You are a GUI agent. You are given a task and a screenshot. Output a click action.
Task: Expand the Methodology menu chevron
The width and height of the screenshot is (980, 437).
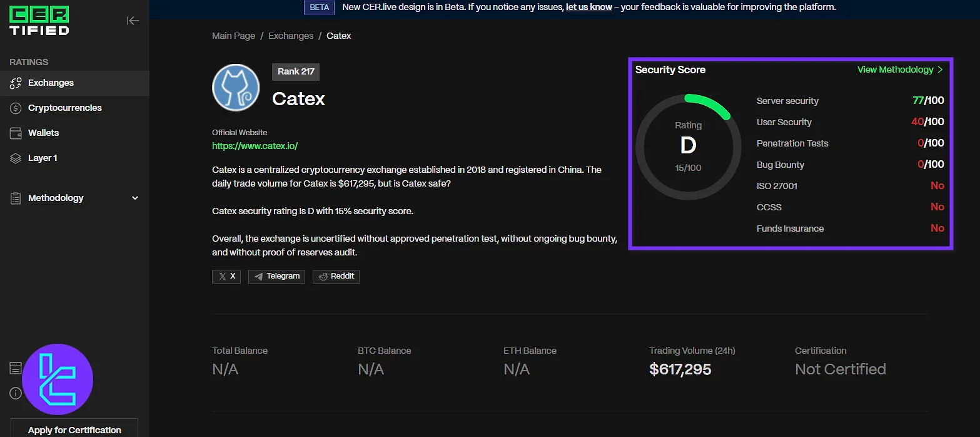135,198
